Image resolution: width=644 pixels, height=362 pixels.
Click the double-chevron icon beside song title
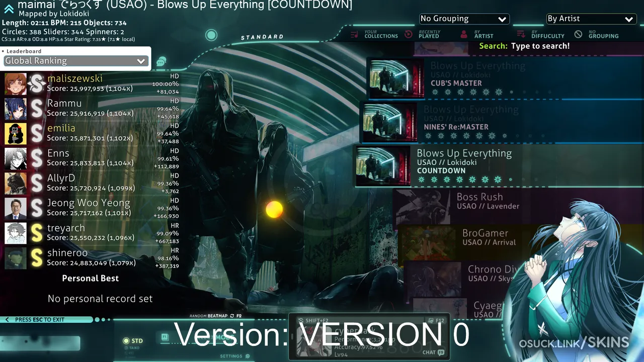click(x=9, y=9)
